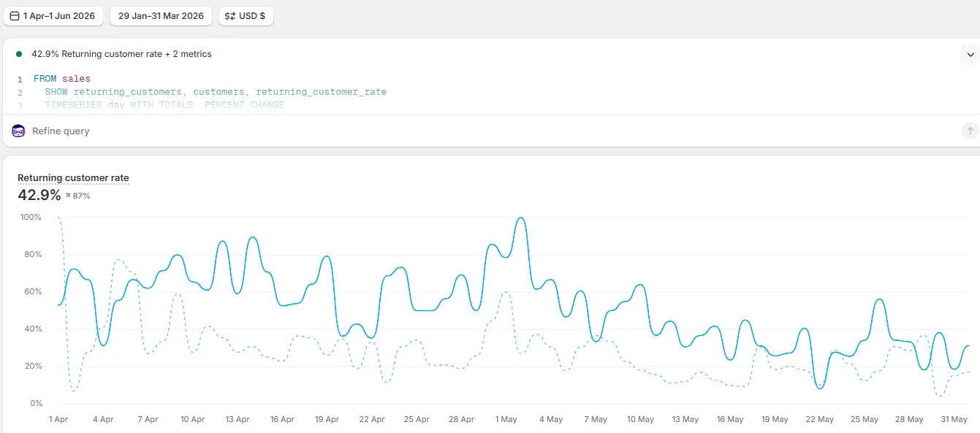Change currency with the USD $ button
This screenshot has width=980, height=433.
[x=246, y=16]
